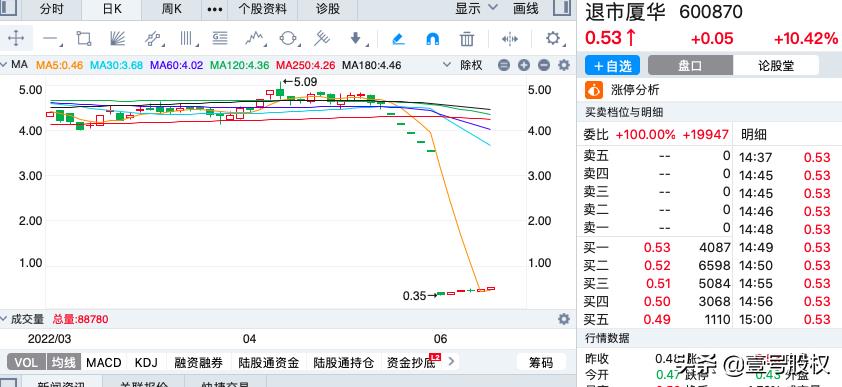
Task: Select the 融资融券 indicator
Action: coord(198,362)
